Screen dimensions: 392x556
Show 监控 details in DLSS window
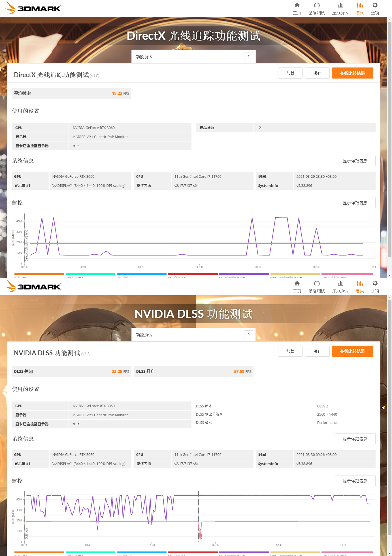pyautogui.click(x=355, y=481)
